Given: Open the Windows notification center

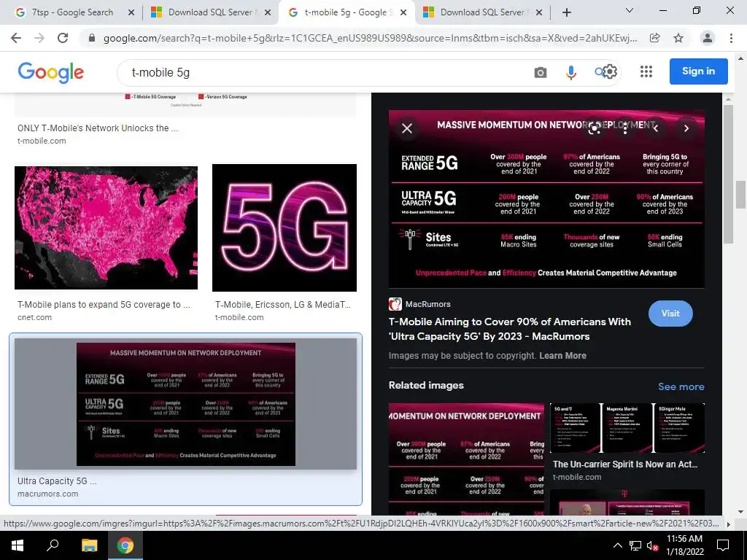Looking at the screenshot, I should [x=723, y=545].
